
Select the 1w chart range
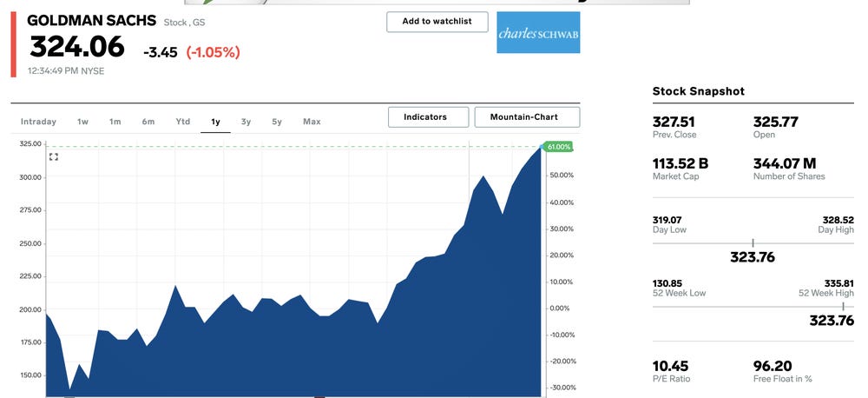pos(82,122)
